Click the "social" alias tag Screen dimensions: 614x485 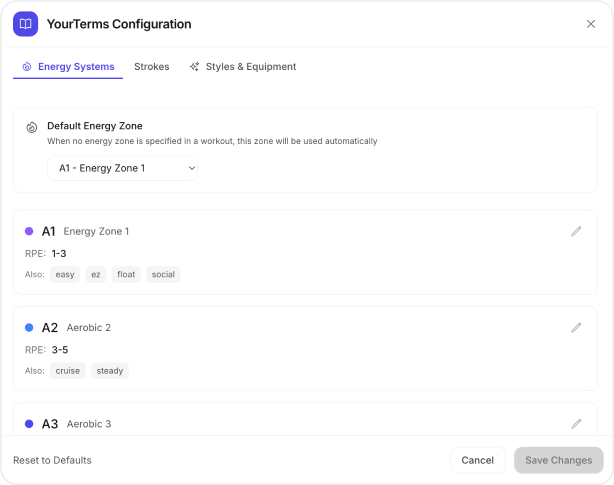tap(163, 274)
